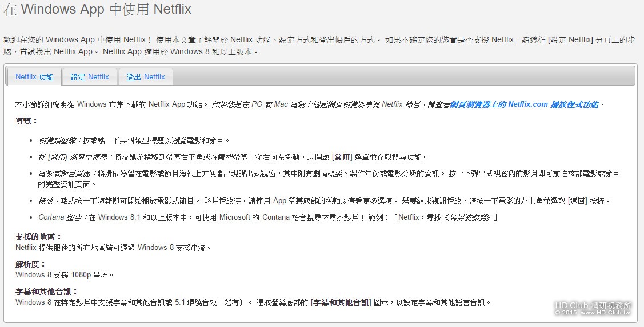This screenshot has width=644, height=327.
Task: Click the 5.1 環繞音效 subtitle sentence
Action: [x=253, y=302]
